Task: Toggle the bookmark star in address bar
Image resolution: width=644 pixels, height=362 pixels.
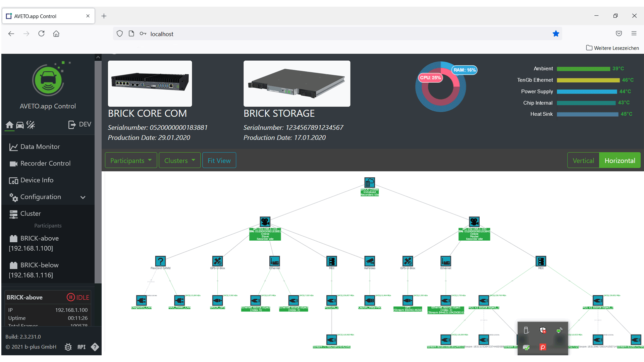Action: coord(556,34)
